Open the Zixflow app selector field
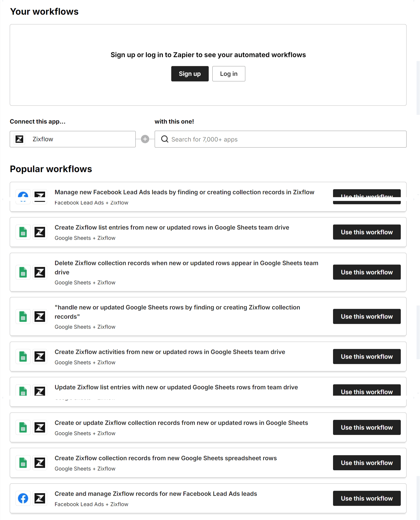 [x=79, y=139]
